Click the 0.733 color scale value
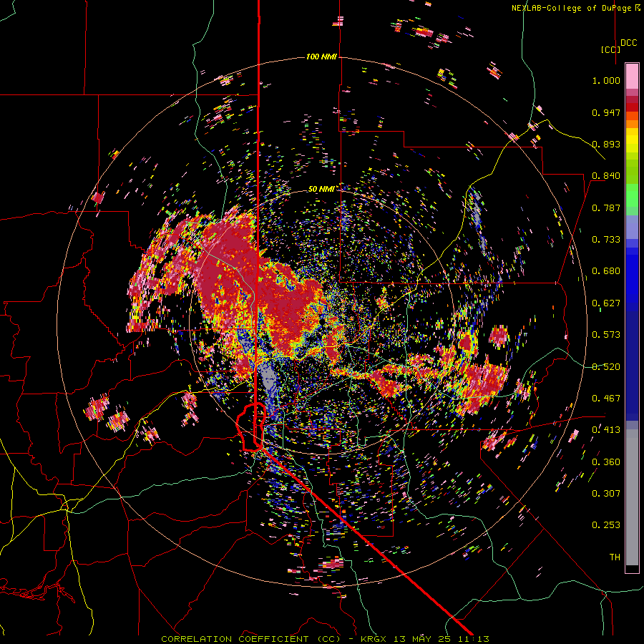Screen dimensions: 644x644 tap(606, 240)
